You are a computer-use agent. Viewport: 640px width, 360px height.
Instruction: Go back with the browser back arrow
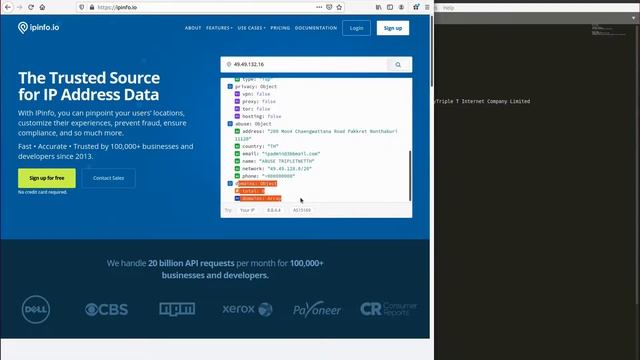point(8,7)
